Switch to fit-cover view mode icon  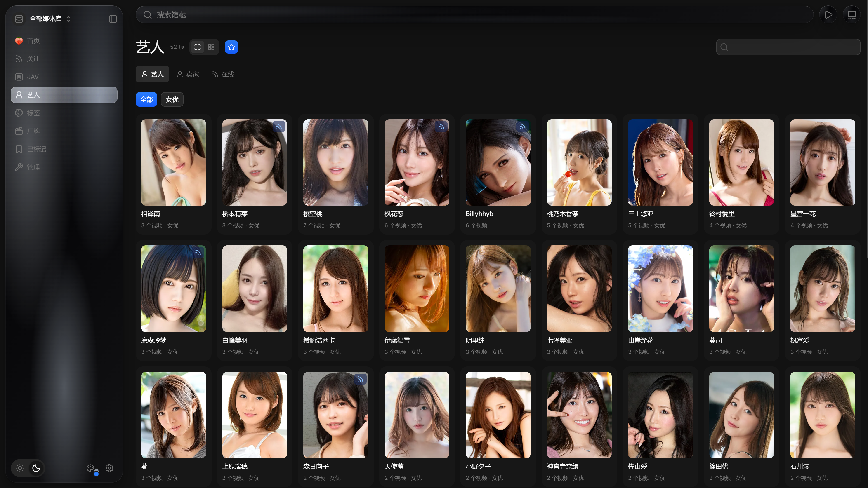(x=198, y=47)
